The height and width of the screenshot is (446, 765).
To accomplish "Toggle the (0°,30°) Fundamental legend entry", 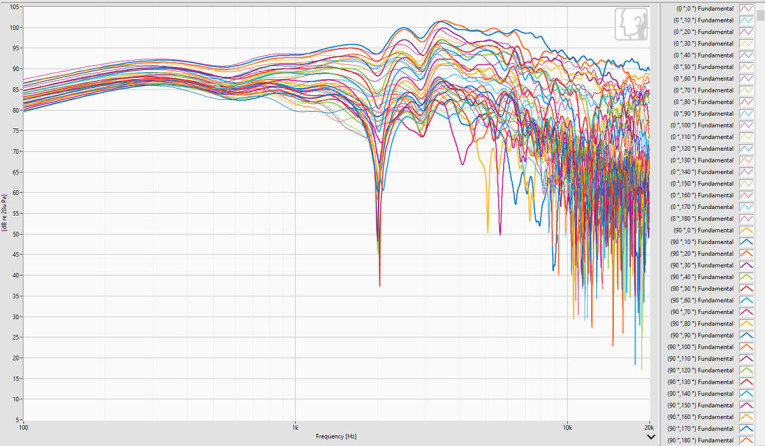I will pyautogui.click(x=703, y=44).
